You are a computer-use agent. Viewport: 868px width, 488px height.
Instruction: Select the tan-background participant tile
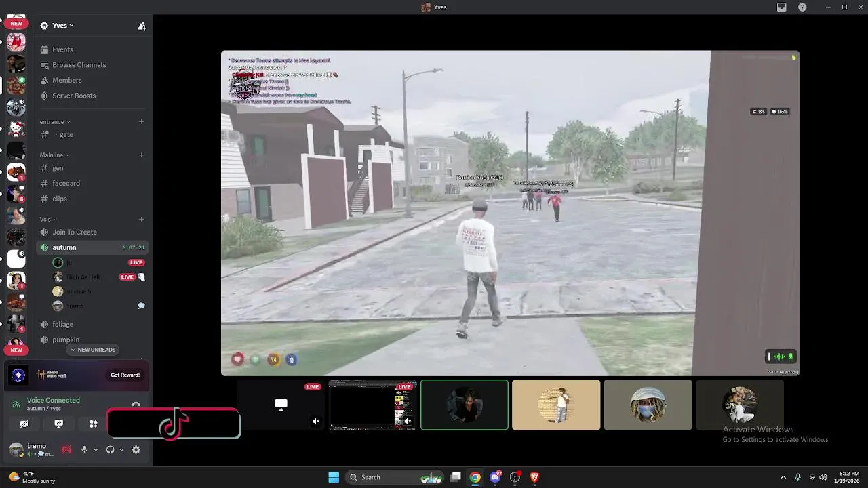coord(556,405)
